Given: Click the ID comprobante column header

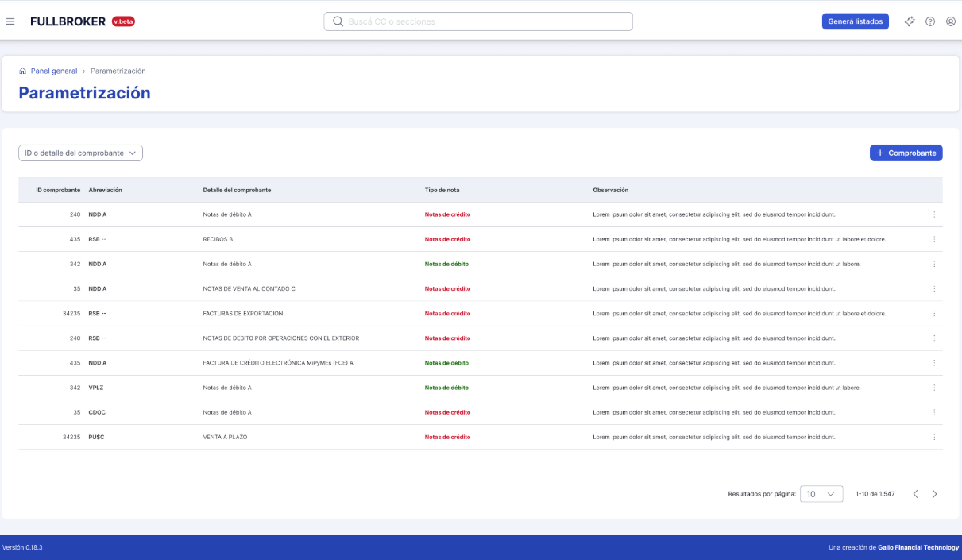Looking at the screenshot, I should [x=58, y=190].
